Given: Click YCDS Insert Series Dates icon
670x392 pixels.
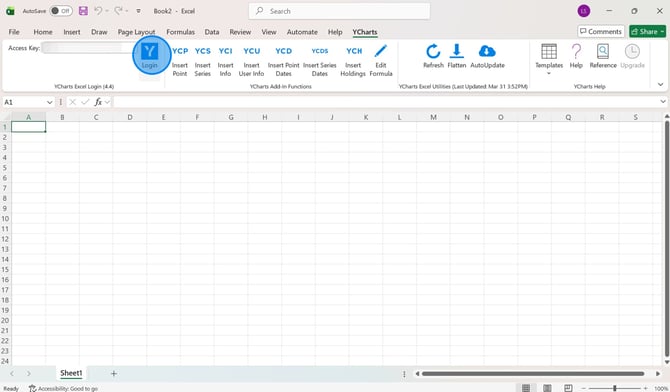Looking at the screenshot, I should [320, 51].
